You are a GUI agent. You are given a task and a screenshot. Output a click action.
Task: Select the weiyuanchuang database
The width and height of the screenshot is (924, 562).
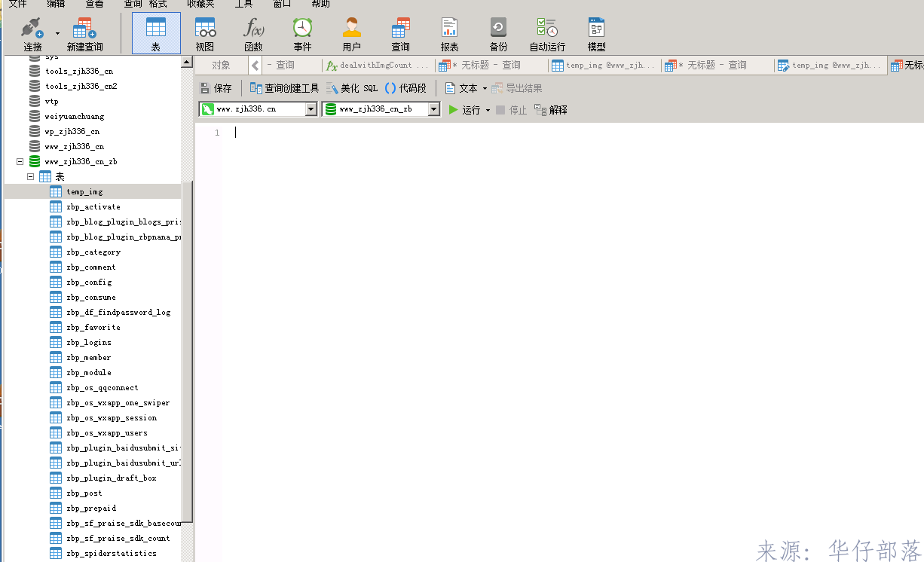tap(74, 116)
